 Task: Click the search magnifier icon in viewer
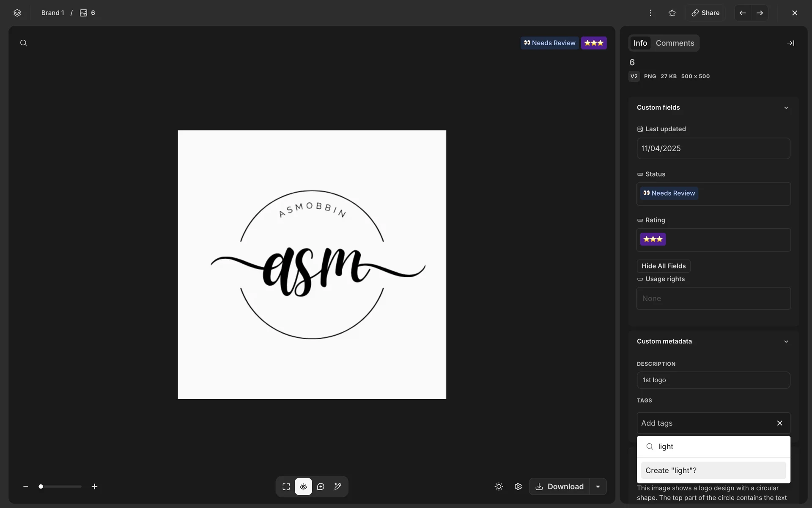(x=24, y=43)
